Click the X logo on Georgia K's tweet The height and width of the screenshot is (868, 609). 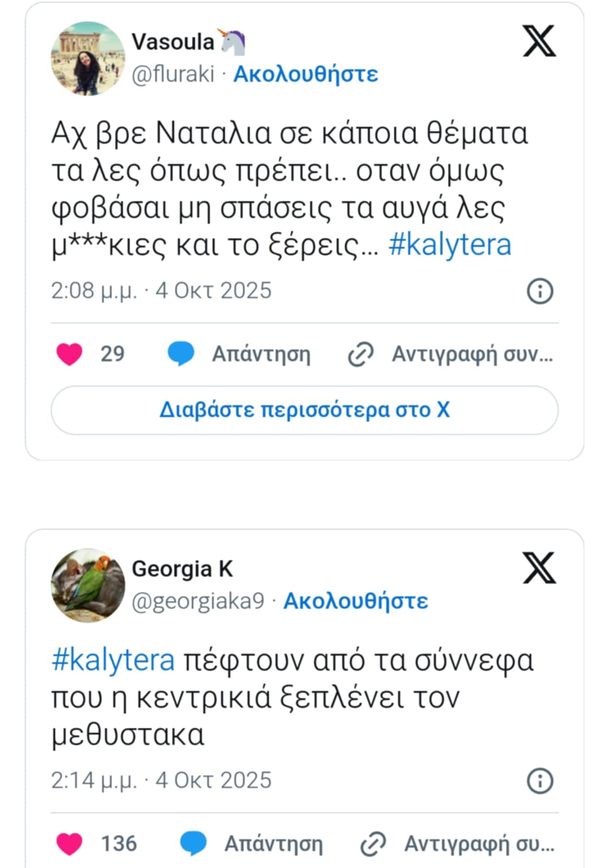[x=539, y=568]
